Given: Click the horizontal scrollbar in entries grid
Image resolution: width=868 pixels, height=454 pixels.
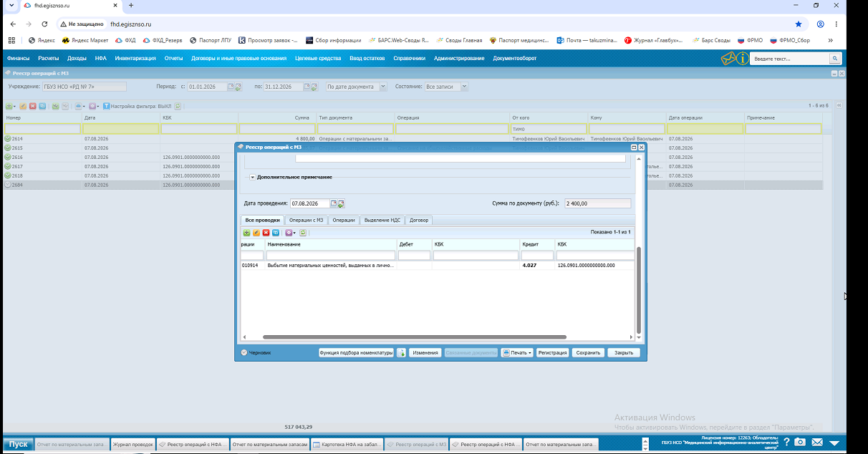Looking at the screenshot, I should pyautogui.click(x=415, y=337).
